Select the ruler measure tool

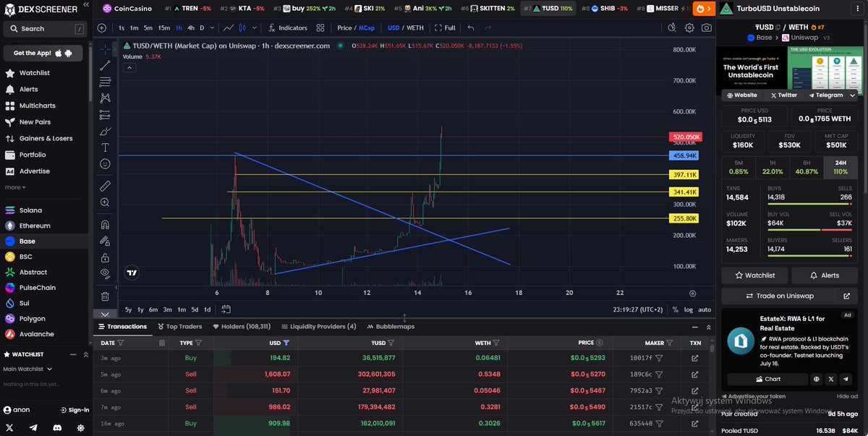(106, 186)
